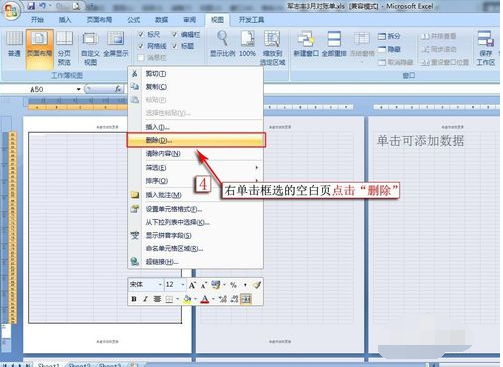Viewport: 503px width, 367px height.
Task: Click red font color A swatch
Action: coord(205,299)
